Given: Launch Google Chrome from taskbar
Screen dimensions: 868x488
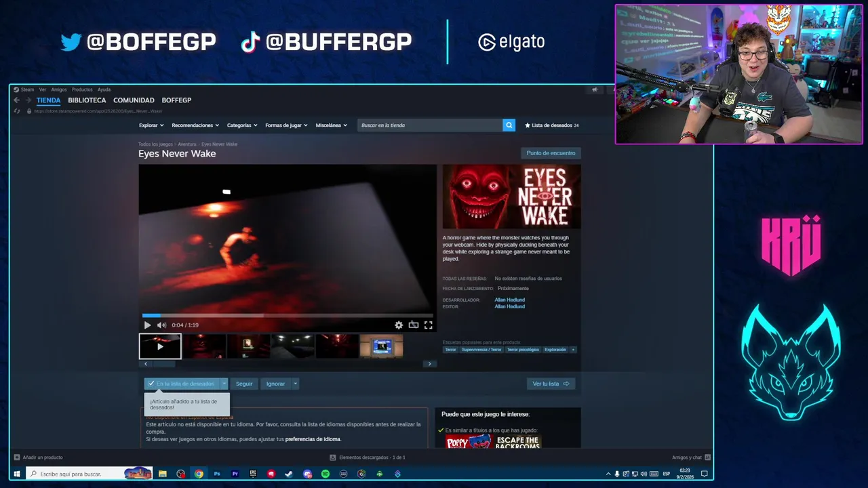Looking at the screenshot, I should [x=199, y=474].
